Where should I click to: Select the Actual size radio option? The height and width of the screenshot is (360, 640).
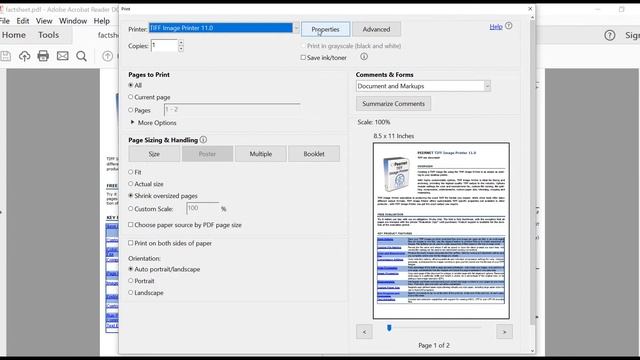click(x=131, y=184)
